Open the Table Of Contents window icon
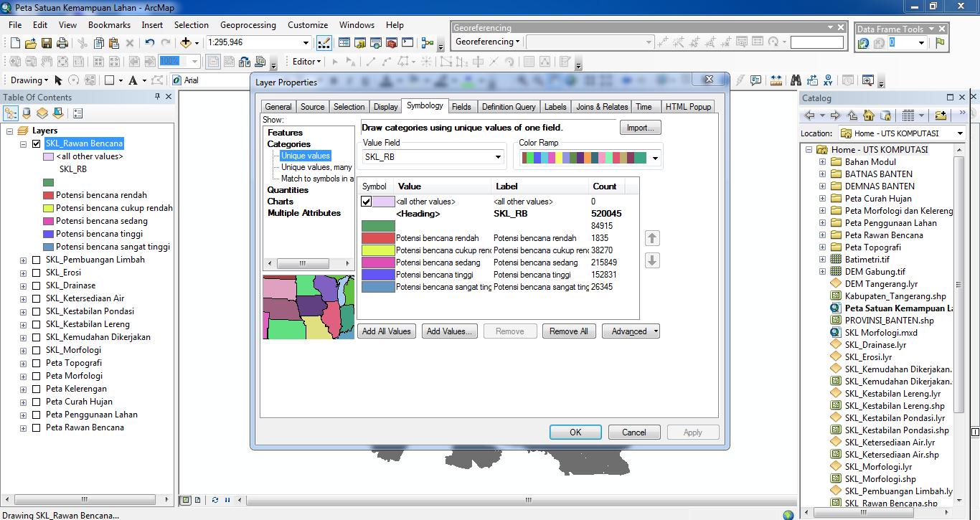Screen dimensions: 980x520 pos(344,43)
